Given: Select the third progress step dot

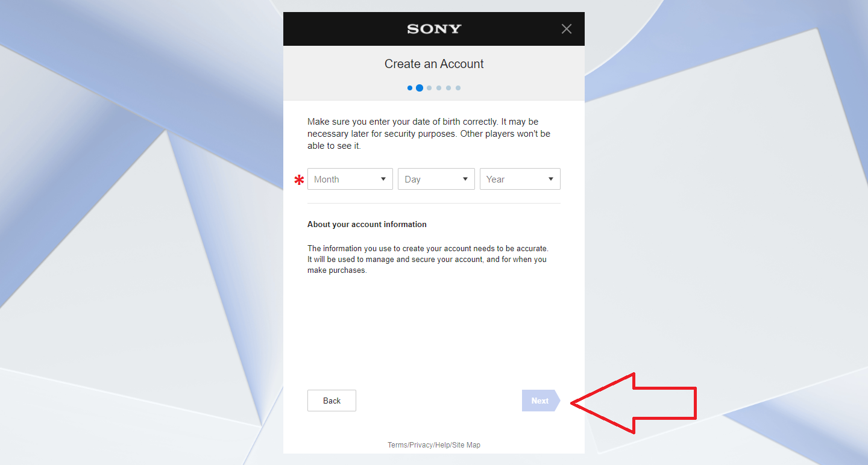Looking at the screenshot, I should (x=429, y=88).
